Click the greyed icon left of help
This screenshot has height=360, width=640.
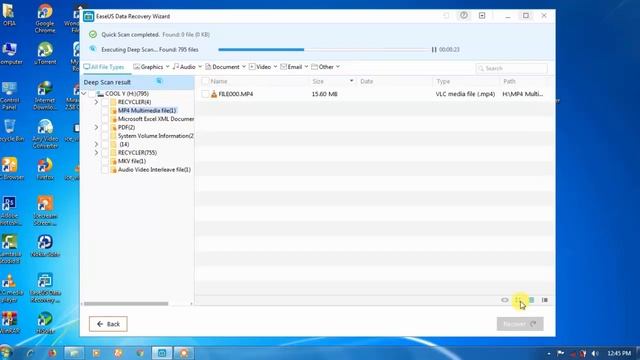pos(446,16)
